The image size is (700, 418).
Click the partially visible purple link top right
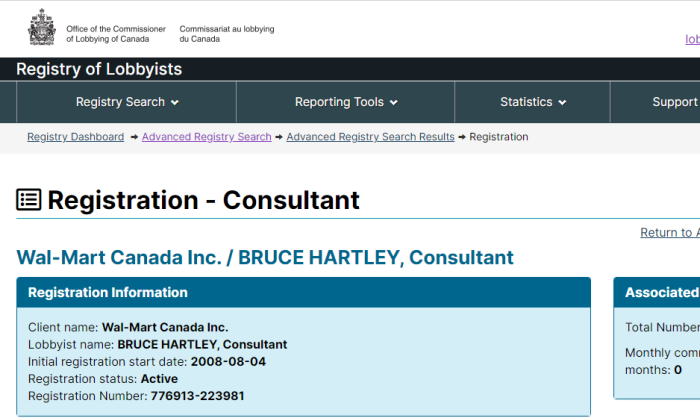coord(692,39)
